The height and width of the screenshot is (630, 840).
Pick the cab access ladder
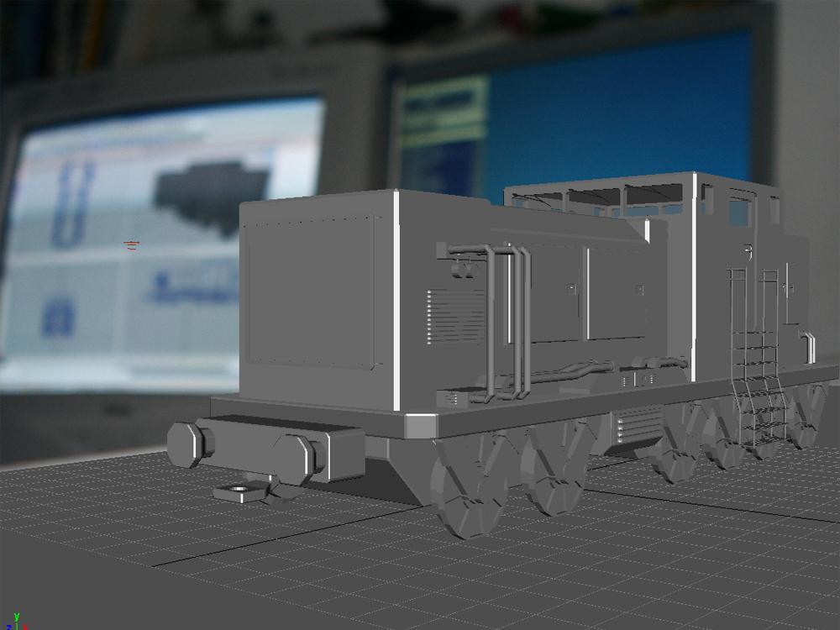click(759, 358)
